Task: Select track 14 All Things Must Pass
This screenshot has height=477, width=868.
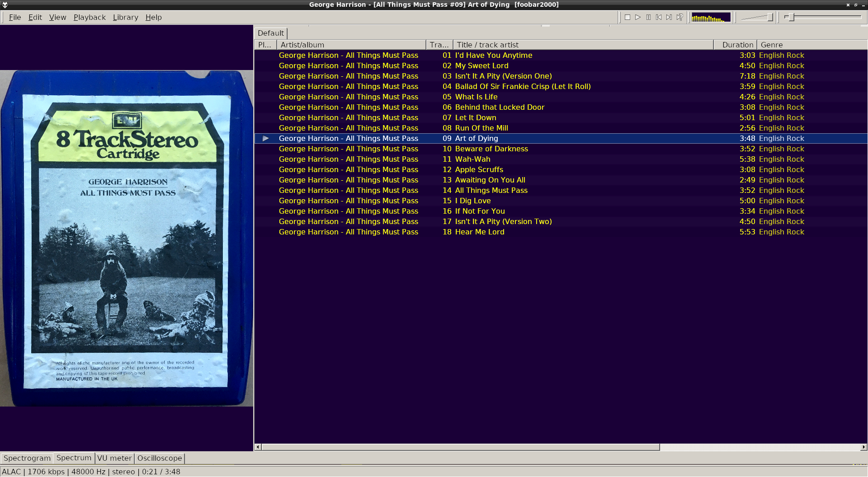Action: (x=561, y=190)
